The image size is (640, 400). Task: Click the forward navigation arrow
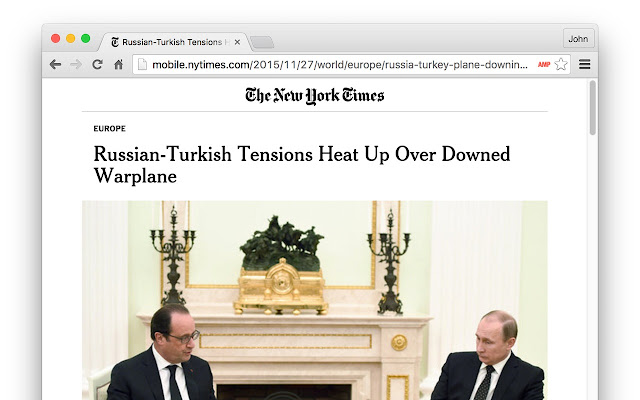pos(76,64)
